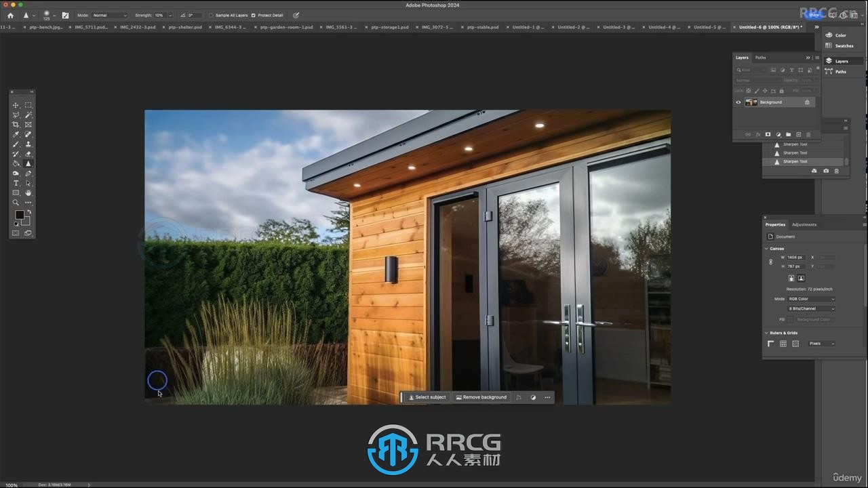The height and width of the screenshot is (488, 868).
Task: Open the brush preset picker dropdown
Action: coord(54,15)
